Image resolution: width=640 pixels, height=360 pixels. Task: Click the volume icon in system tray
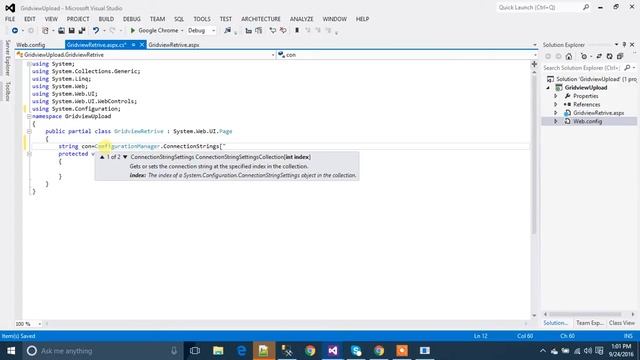pyautogui.click(x=588, y=351)
